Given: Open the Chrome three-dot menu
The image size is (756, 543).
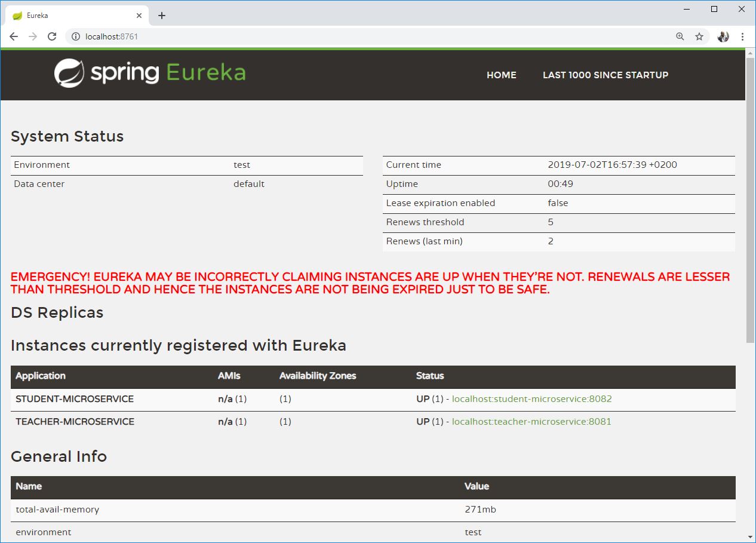Looking at the screenshot, I should click(743, 36).
